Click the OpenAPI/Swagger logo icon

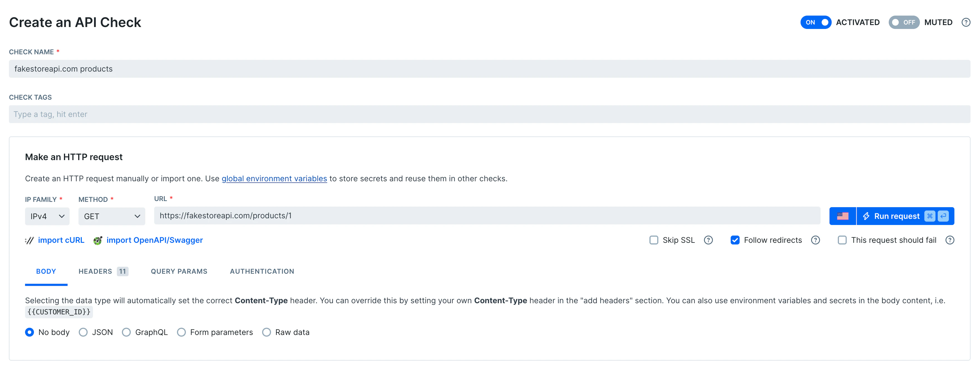click(x=98, y=240)
